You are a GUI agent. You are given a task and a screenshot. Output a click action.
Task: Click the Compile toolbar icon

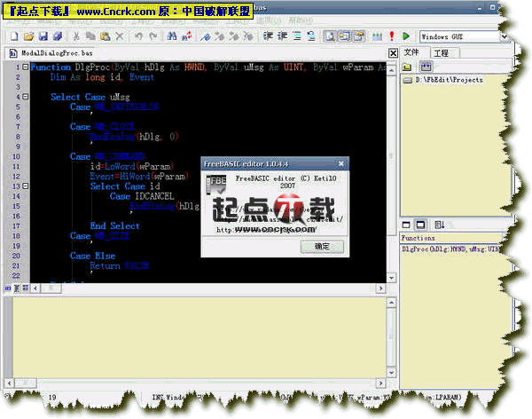(377, 36)
